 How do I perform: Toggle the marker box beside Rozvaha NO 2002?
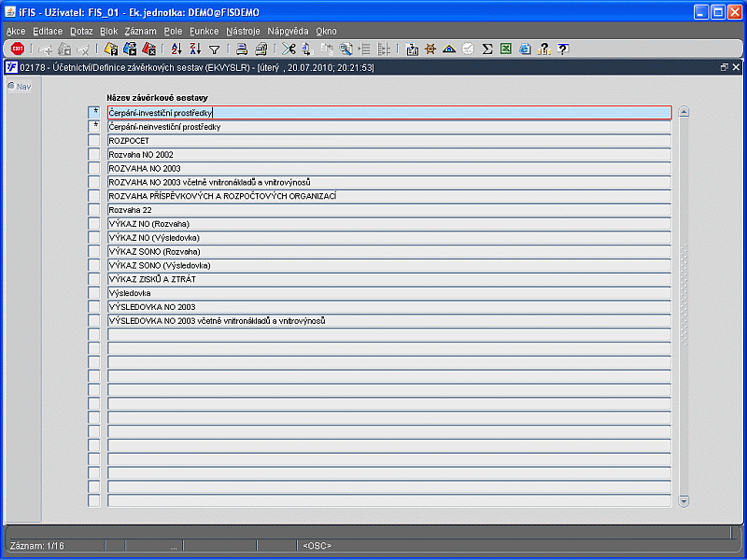pyautogui.click(x=94, y=154)
